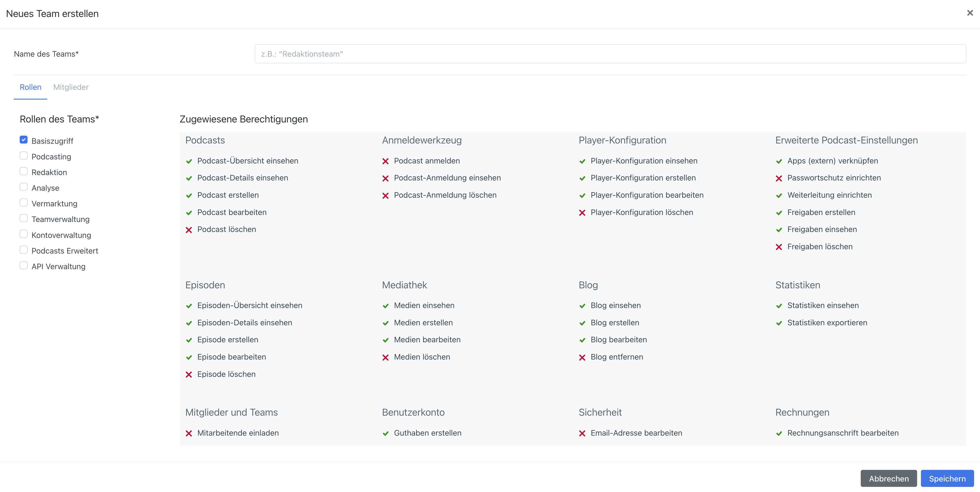Click the Medien bearbeiten permission text
980x492 pixels.
tap(427, 340)
